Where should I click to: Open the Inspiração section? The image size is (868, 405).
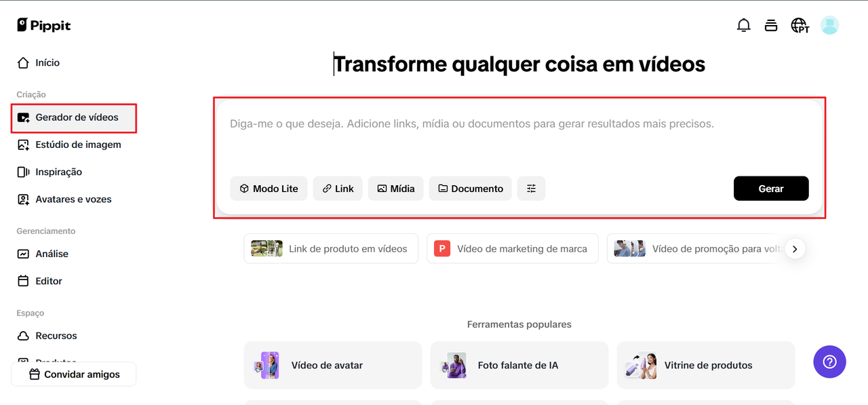[x=58, y=172]
